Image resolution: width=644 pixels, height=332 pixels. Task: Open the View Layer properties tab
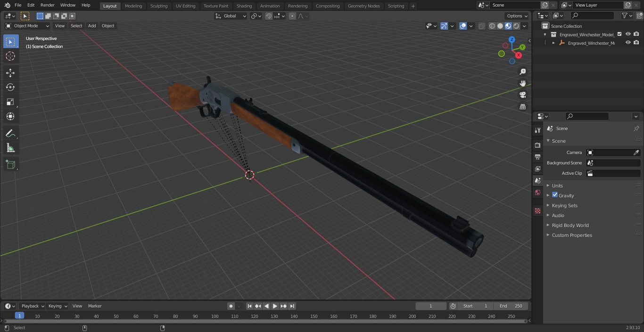click(537, 169)
